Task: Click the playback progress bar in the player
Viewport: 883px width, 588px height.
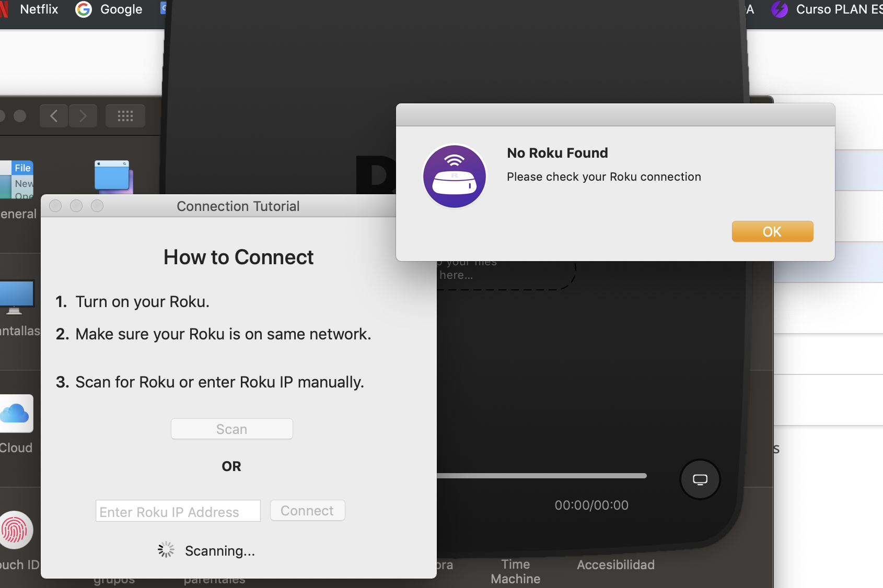Action: point(542,476)
